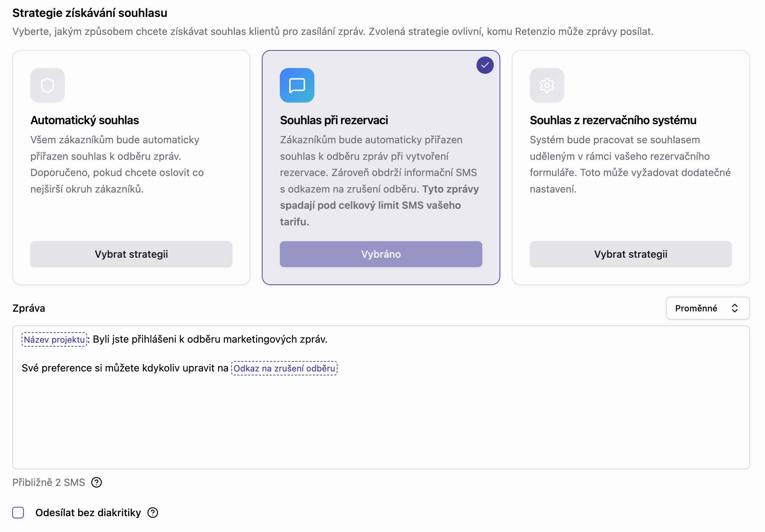Screen dimensions: 765x532
Task: Choose Vybrat strategii under Automatický souhlas
Action: [x=131, y=254]
